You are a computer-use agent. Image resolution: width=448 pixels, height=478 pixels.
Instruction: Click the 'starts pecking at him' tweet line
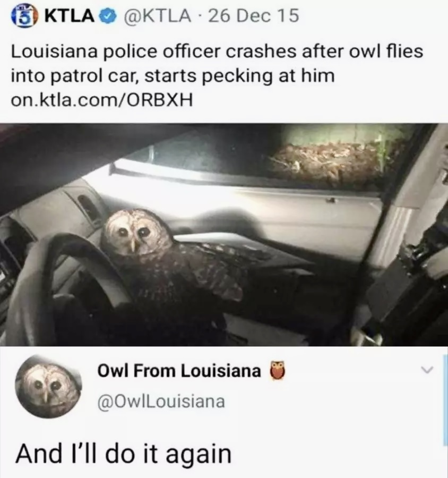(x=239, y=75)
